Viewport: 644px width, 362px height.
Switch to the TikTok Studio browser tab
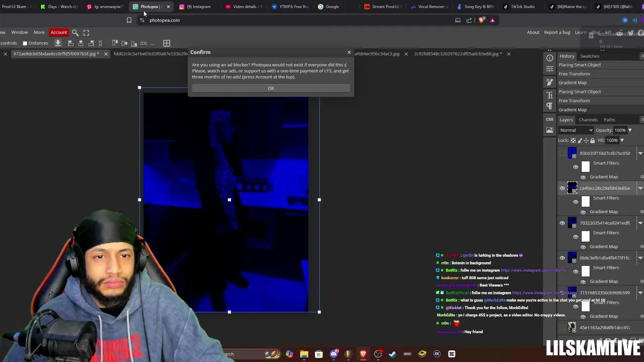pyautogui.click(x=520, y=7)
